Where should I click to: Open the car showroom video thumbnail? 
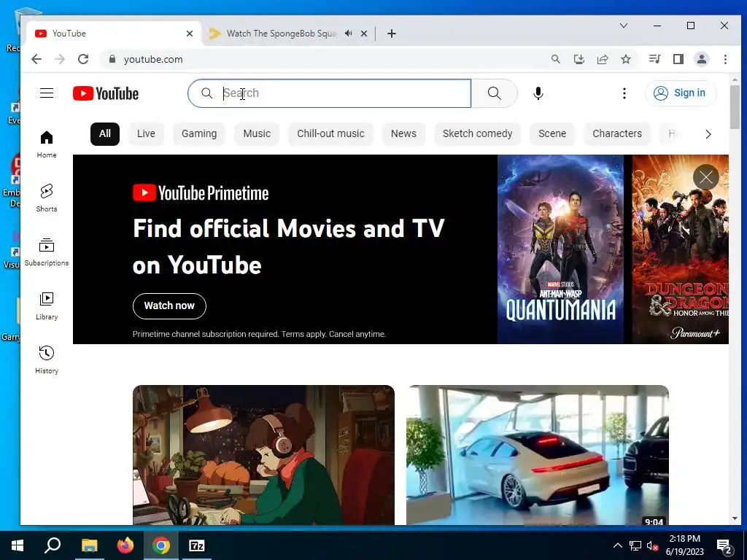click(x=538, y=455)
